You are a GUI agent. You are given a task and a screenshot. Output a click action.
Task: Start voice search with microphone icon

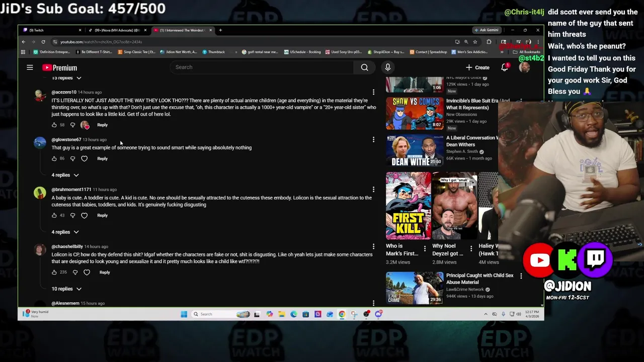387,67
